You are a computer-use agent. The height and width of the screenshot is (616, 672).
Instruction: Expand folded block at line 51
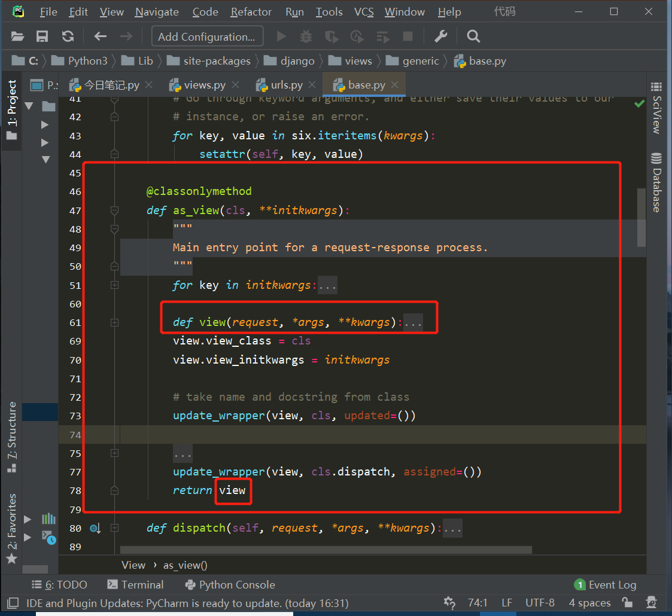click(x=114, y=285)
